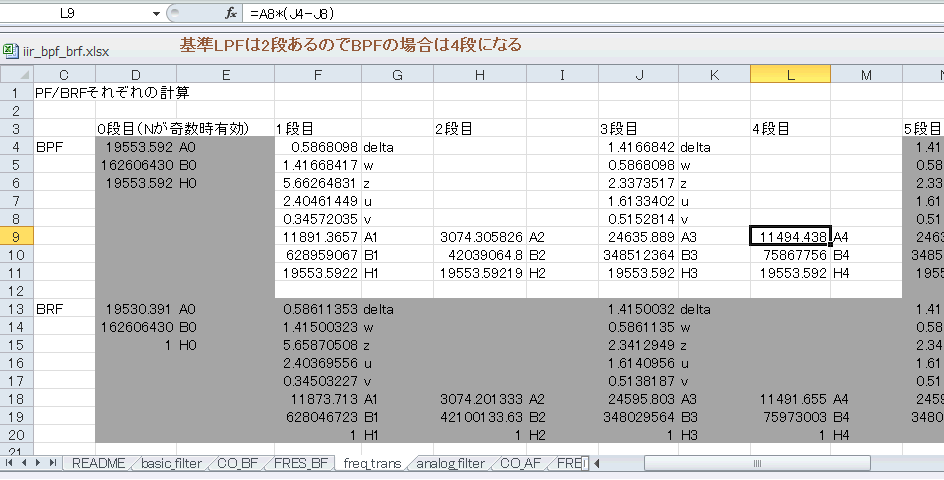Image resolution: width=944 pixels, height=480 pixels.
Task: Click the Insert Function fx icon
Action: pos(231,13)
